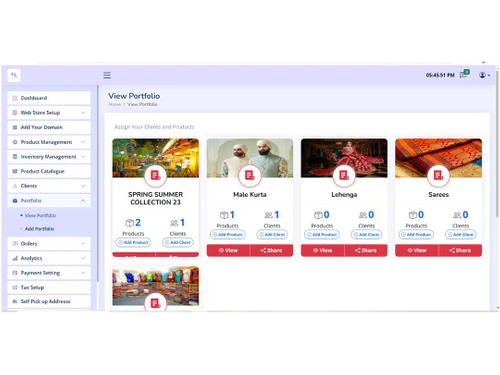Click the Portfolio briefcase icon in sidebar
Image resolution: width=500 pixels, height=375 pixels.
(15, 201)
